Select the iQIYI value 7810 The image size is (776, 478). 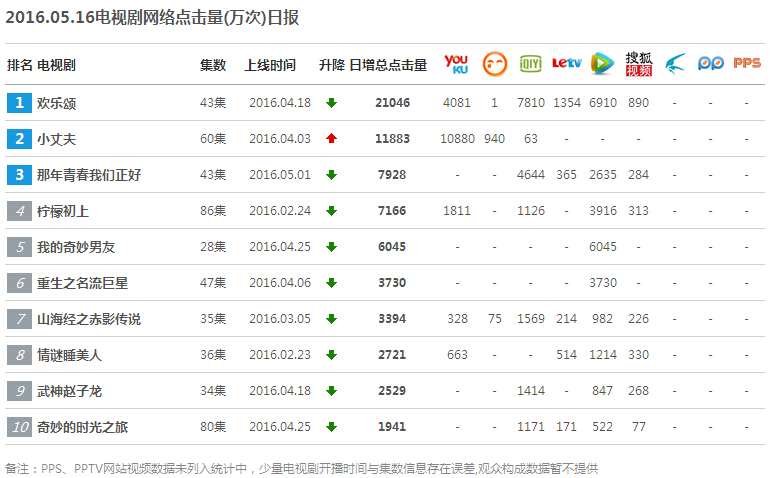click(x=531, y=103)
